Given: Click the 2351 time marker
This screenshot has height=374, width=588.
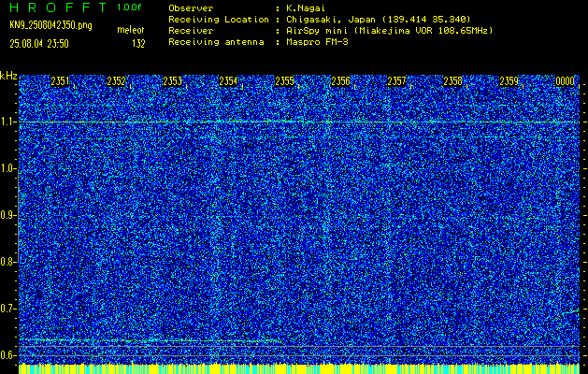Looking at the screenshot, I should [60, 81].
